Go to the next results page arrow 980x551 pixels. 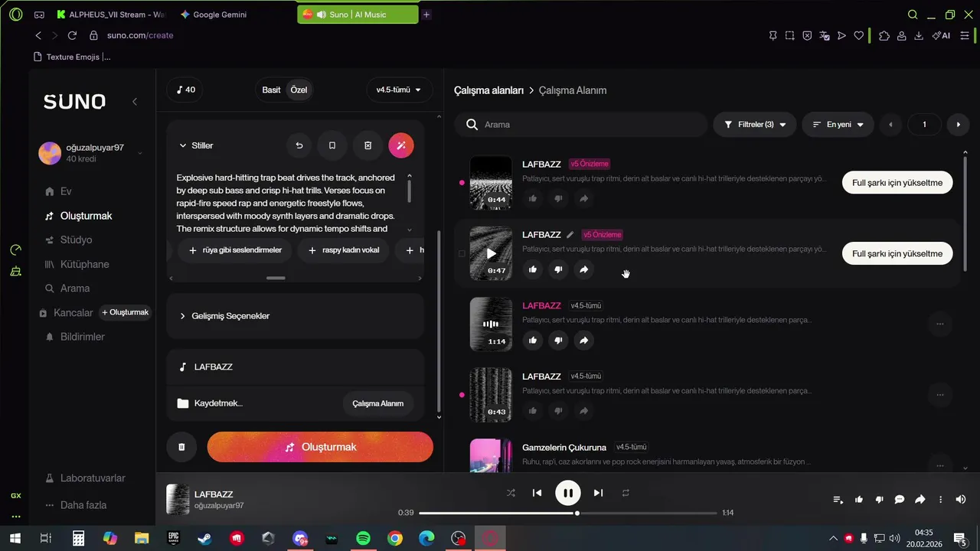958,124
